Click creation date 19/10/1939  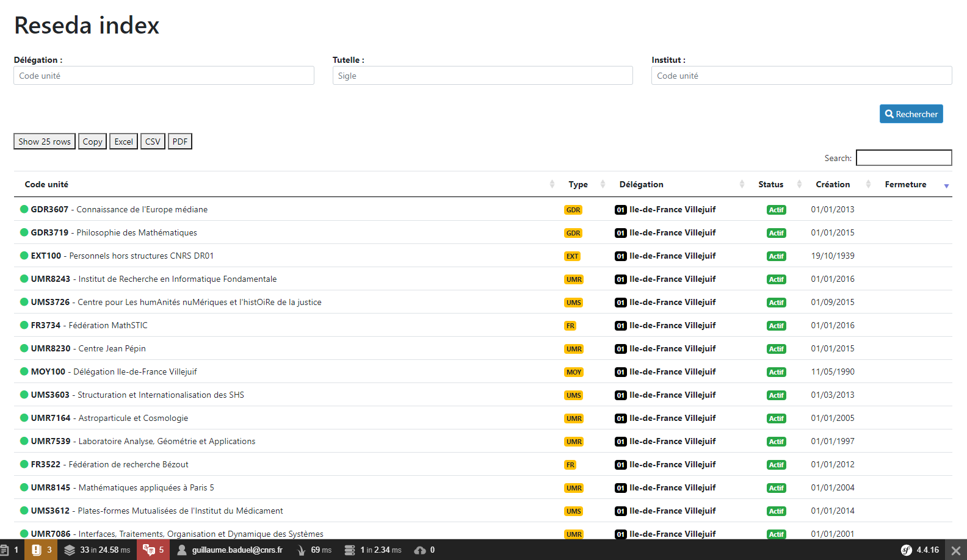[833, 256]
